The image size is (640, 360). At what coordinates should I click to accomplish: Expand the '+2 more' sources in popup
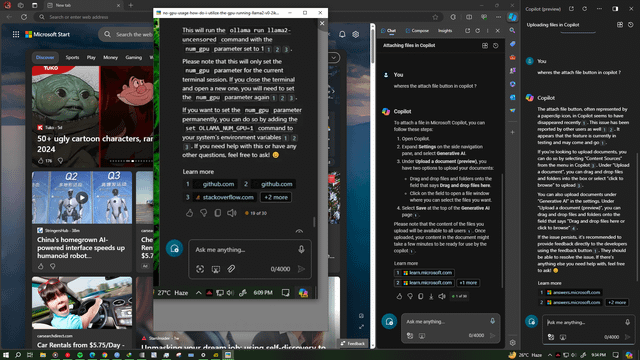pyautogui.click(x=276, y=197)
